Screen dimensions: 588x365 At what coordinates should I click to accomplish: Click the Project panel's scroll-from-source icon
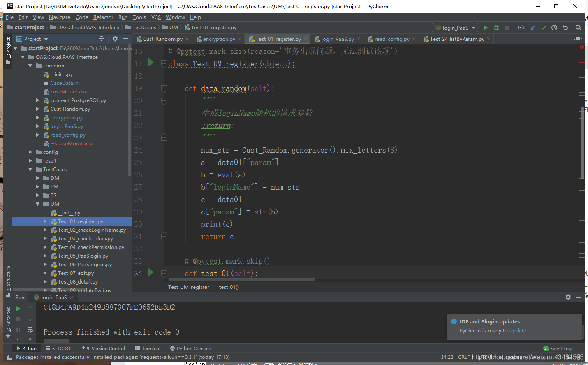coord(102,39)
